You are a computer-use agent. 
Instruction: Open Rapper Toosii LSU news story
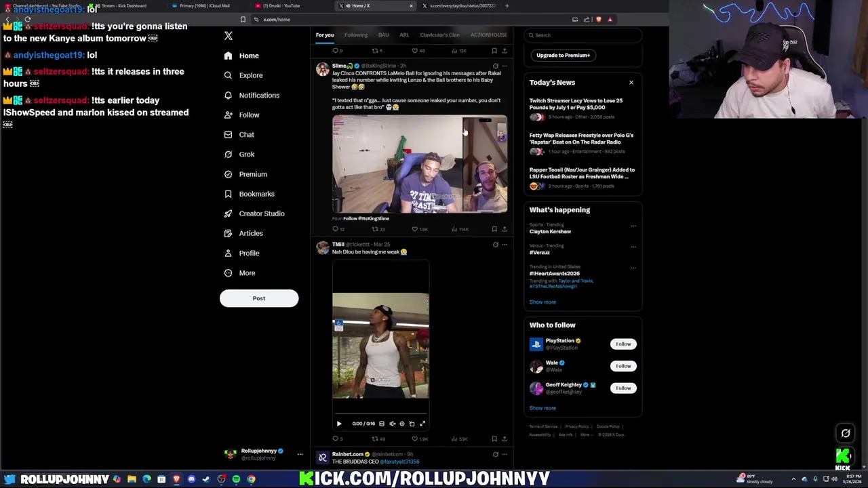click(x=582, y=178)
